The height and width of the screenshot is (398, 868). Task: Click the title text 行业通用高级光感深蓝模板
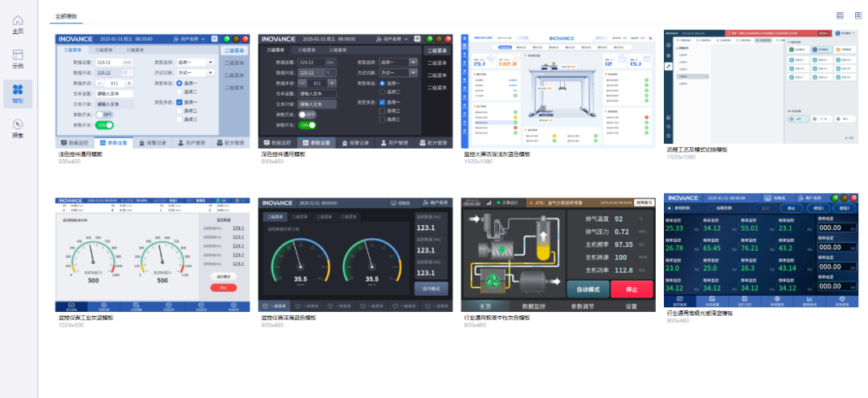pyautogui.click(x=700, y=314)
